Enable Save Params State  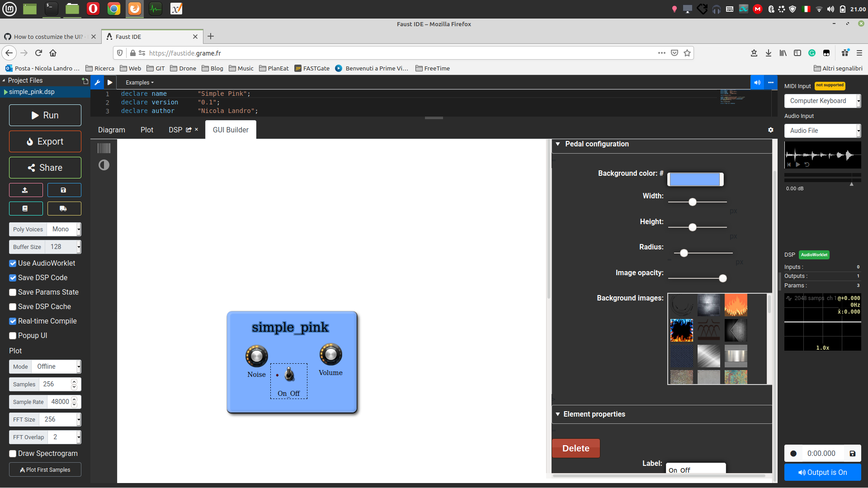click(x=13, y=292)
